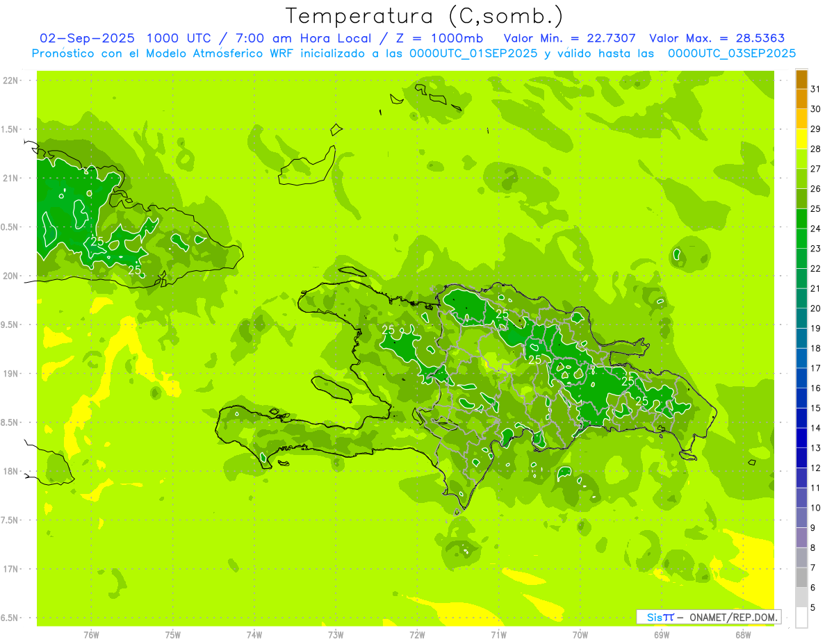Image resolution: width=834 pixels, height=644 pixels.
Task: Click the "70W" longitude axis label
Action: pyautogui.click(x=580, y=635)
